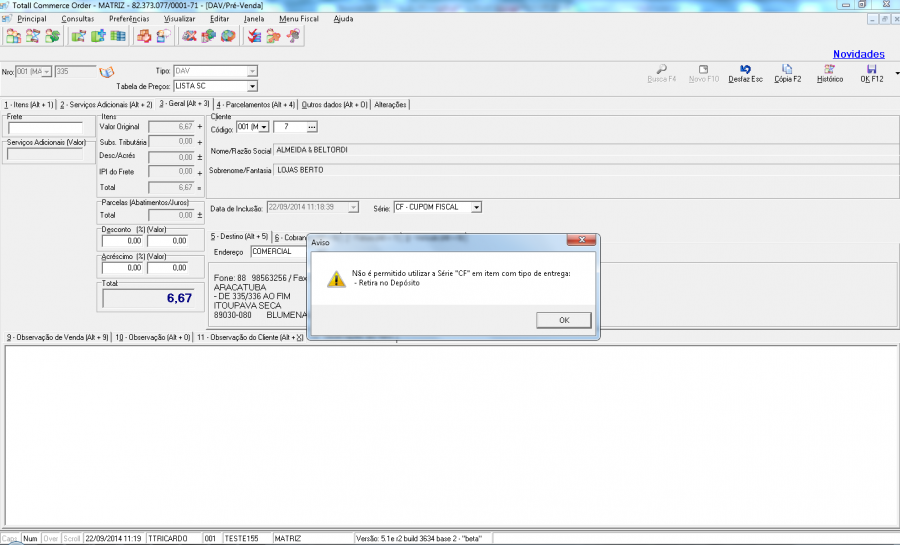
Task: Open the Consultas menu
Action: [78, 19]
